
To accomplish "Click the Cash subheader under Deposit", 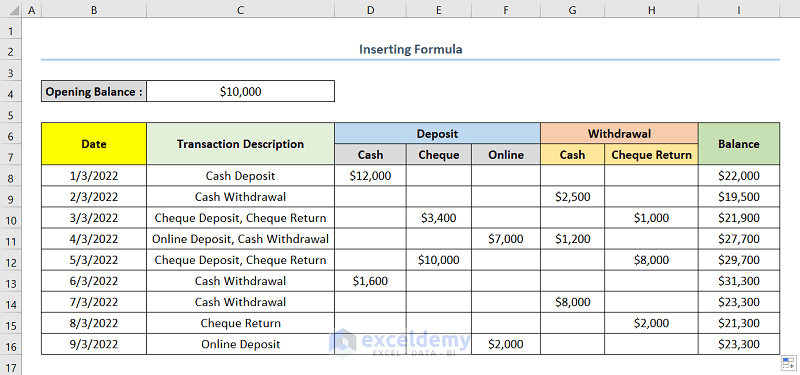I will click(370, 155).
